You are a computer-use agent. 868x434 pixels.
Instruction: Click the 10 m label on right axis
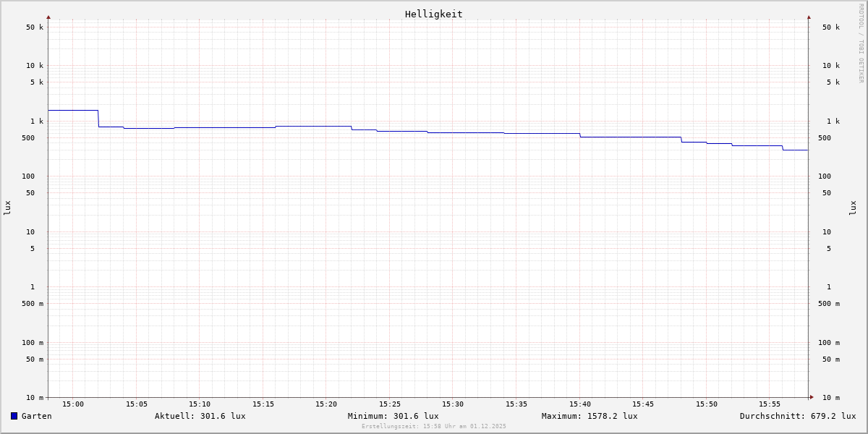click(830, 398)
